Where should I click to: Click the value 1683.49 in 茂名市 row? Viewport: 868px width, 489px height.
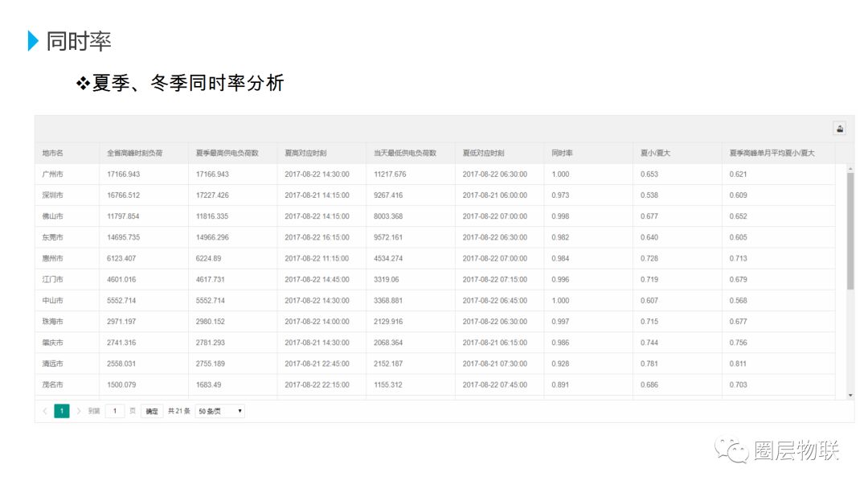tap(209, 384)
